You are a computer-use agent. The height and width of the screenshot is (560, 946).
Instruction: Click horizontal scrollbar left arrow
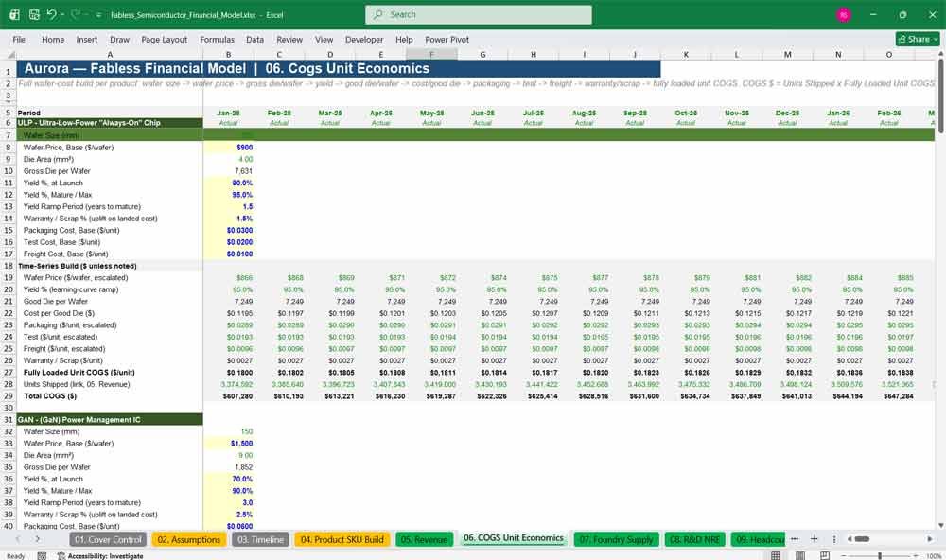[x=850, y=539]
